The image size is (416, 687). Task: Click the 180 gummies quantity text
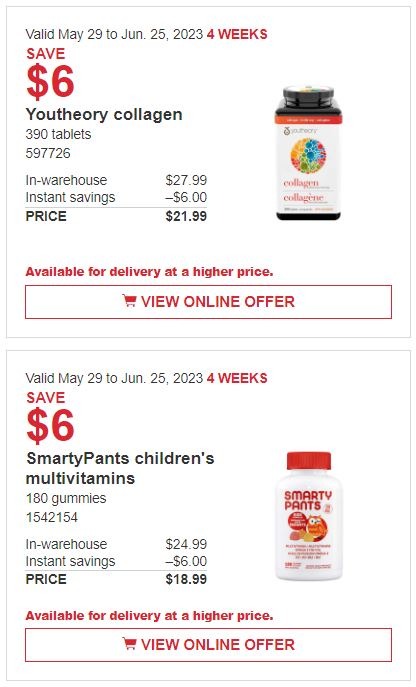[66, 498]
